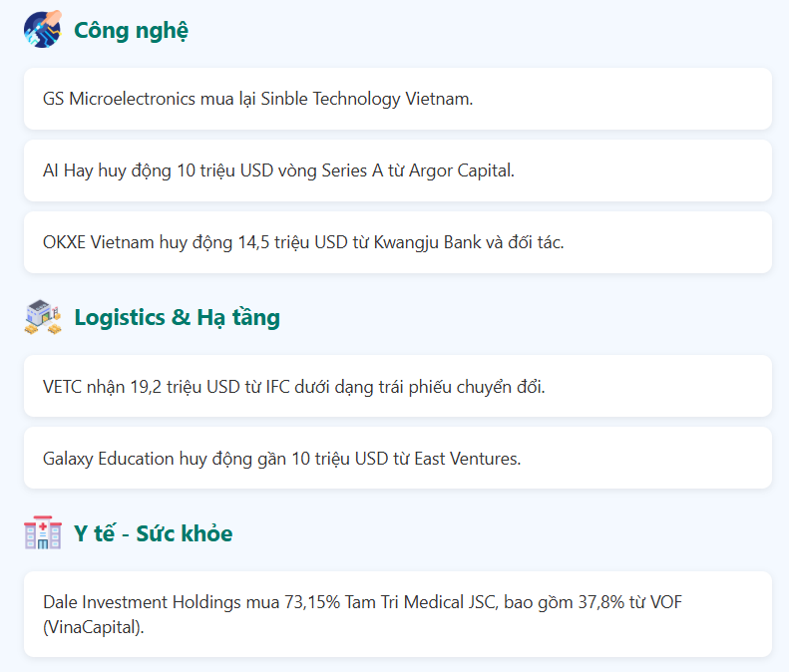Click the Argor Capital investor name
The height and width of the screenshot is (672, 789).
[461, 171]
